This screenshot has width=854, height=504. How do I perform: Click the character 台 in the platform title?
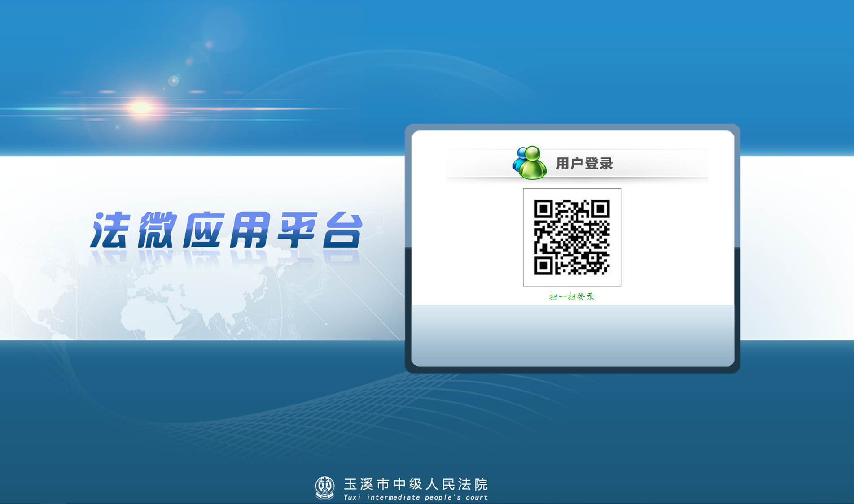343,230
